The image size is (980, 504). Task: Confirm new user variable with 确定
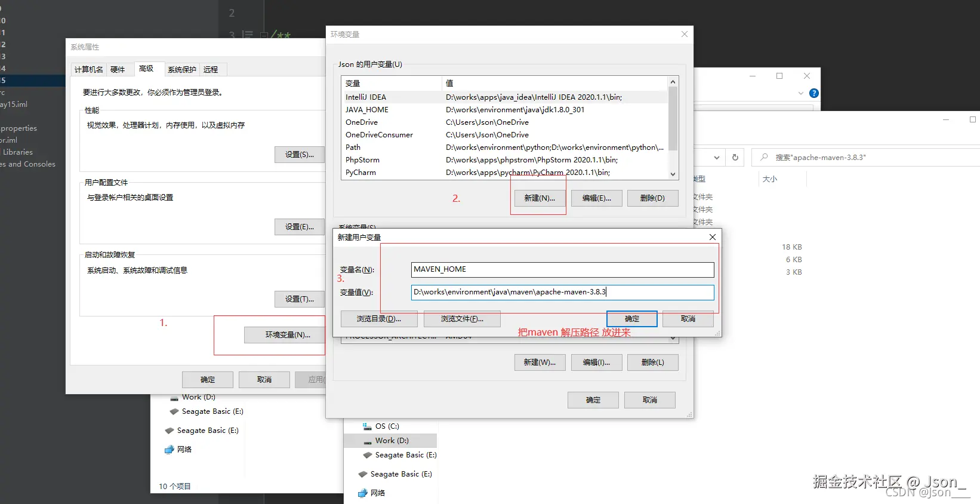(x=632, y=319)
